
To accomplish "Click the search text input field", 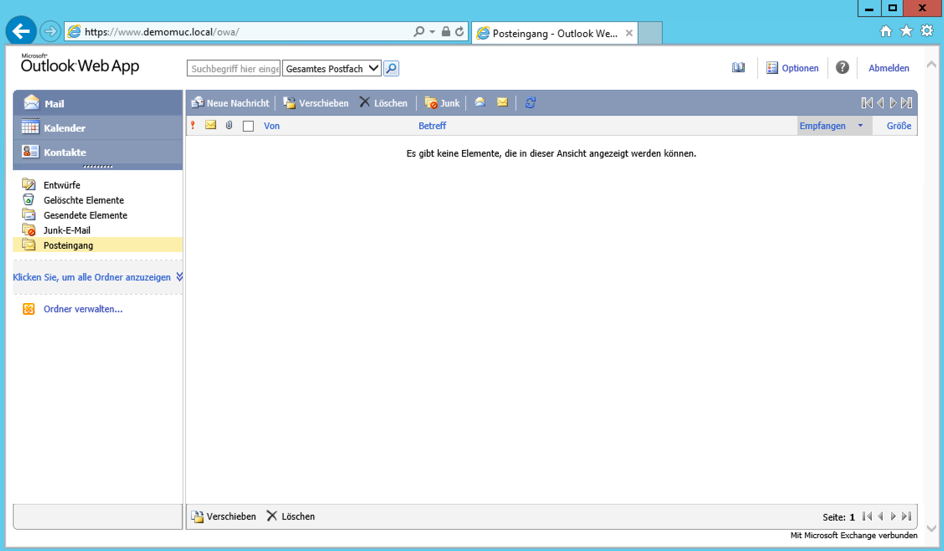I will coord(234,69).
